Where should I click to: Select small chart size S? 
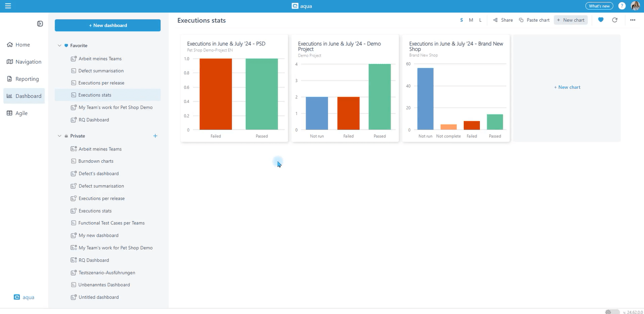[461, 20]
